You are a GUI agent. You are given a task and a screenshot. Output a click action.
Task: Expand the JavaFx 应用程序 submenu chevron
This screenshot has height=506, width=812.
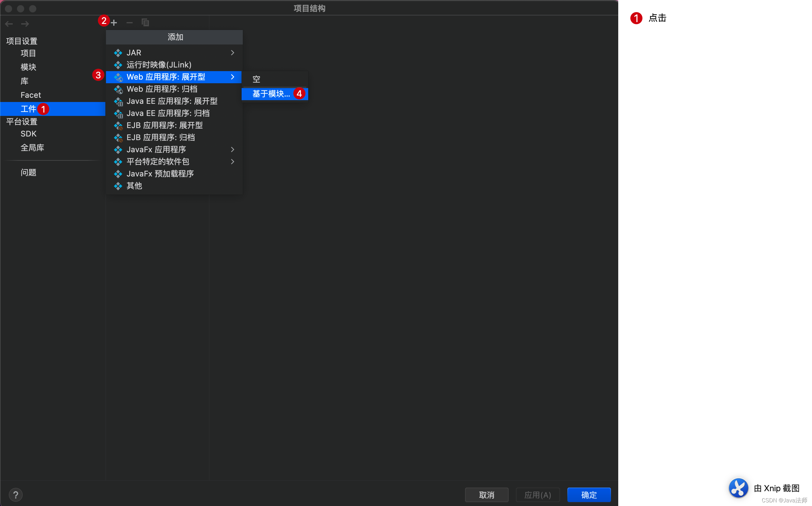click(x=233, y=149)
